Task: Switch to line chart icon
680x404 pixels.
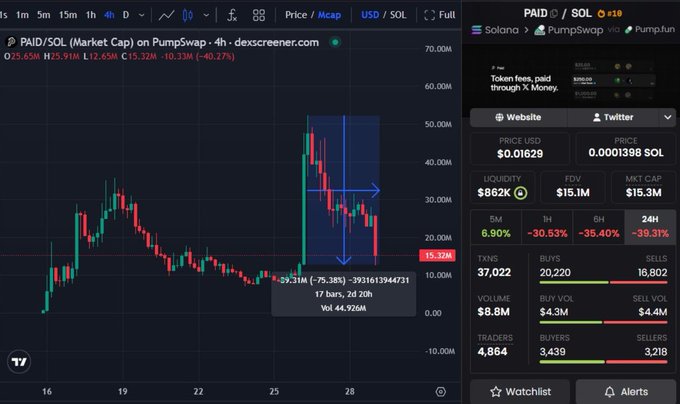Action: 167,16
